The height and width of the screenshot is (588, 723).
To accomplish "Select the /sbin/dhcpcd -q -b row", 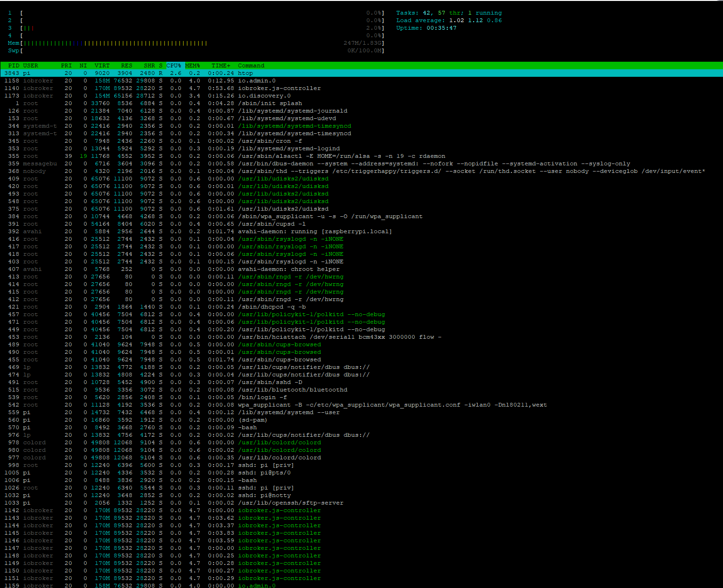I will 361,307.
